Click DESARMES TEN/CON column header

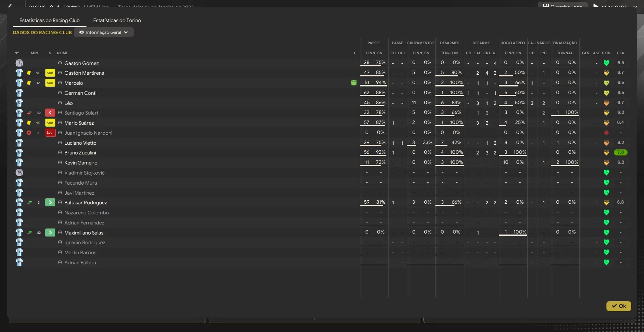coord(449,53)
